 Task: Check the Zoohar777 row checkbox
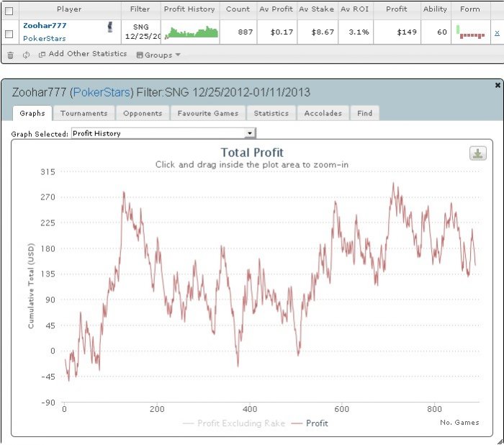9,33
